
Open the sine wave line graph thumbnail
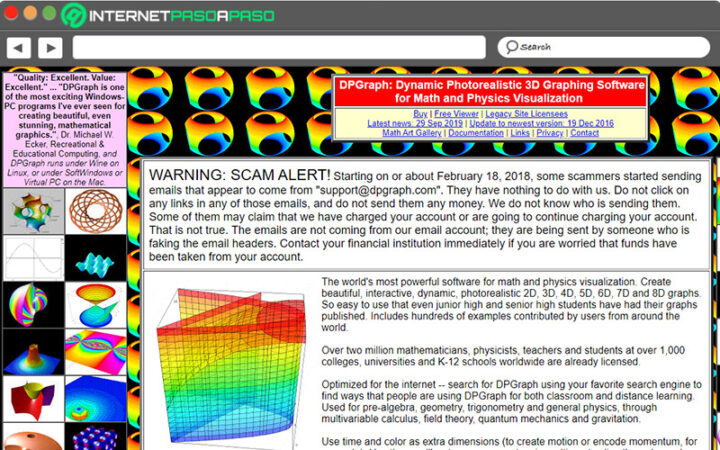[33, 258]
